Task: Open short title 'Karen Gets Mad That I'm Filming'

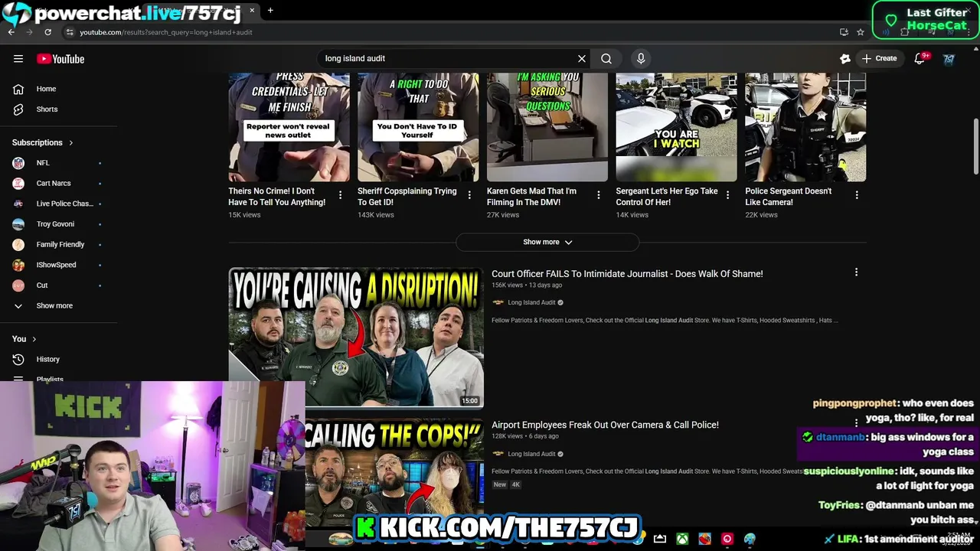Action: [531, 197]
